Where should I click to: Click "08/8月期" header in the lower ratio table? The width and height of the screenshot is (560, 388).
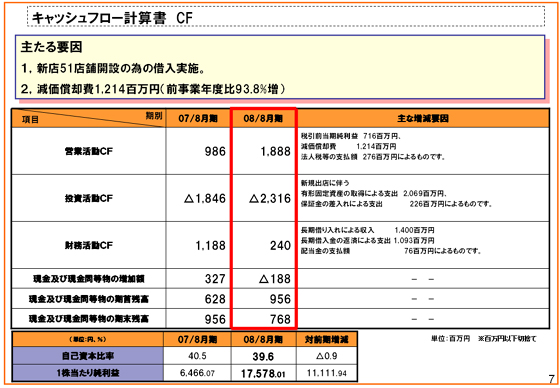pos(263,339)
